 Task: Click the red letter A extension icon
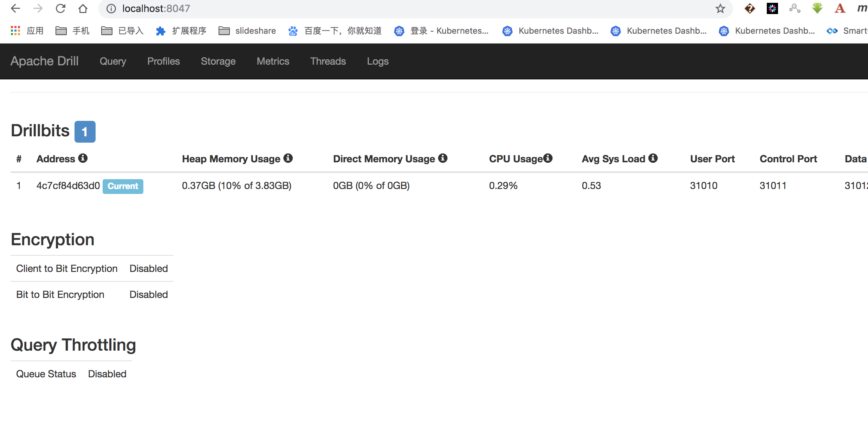tap(840, 8)
